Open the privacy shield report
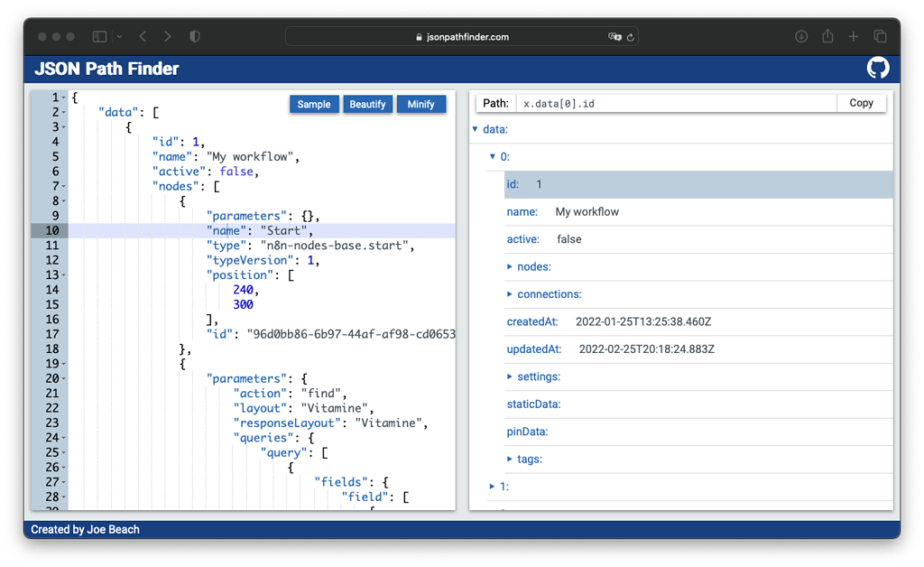924x567 pixels. pos(193,36)
